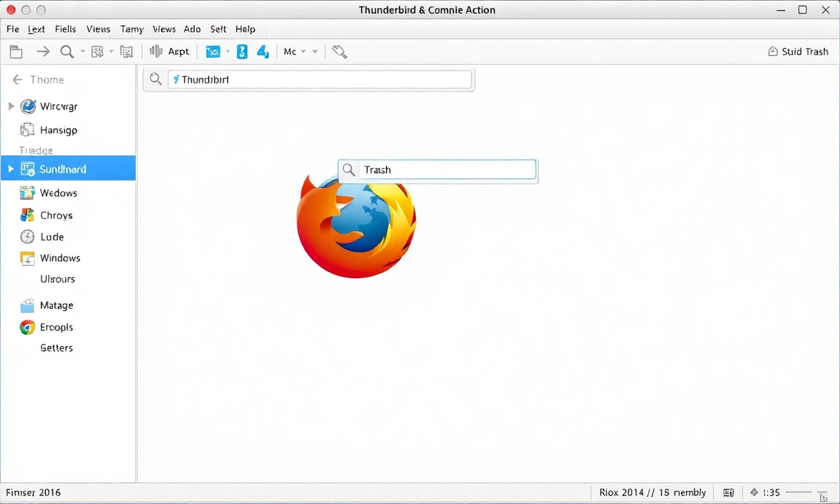Screen dimensions: 840x504
Task: Select the Sundhard row in the sidebar
Action: [68, 169]
